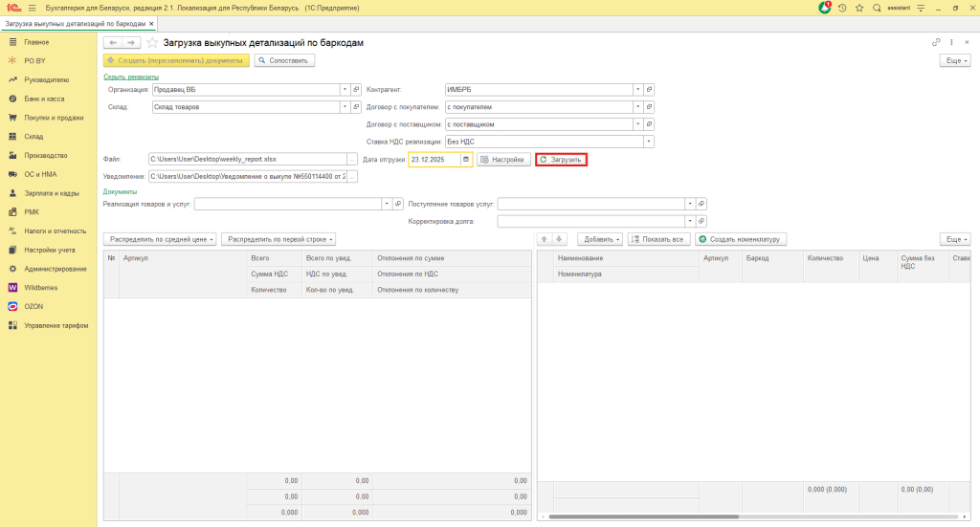Go to Банк и касса section
This screenshot has width=980, height=527.
(x=44, y=99)
